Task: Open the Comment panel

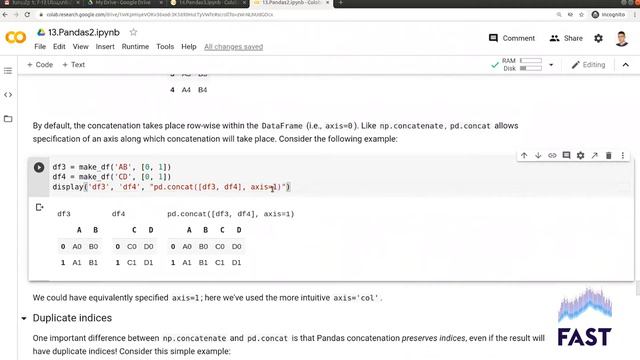Action: tap(512, 38)
